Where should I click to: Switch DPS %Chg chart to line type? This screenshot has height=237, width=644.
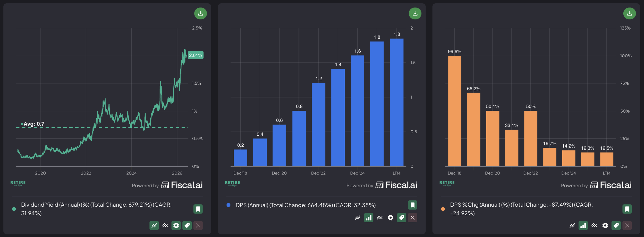(572, 225)
